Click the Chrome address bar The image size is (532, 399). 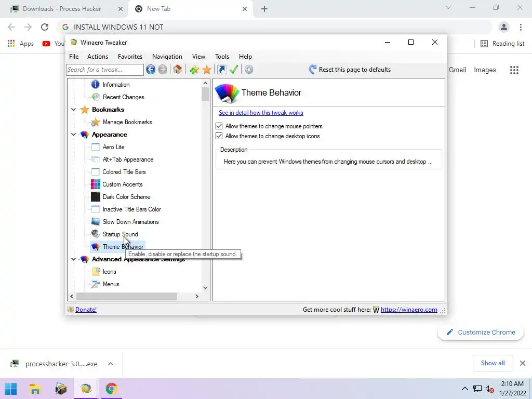(x=274, y=27)
